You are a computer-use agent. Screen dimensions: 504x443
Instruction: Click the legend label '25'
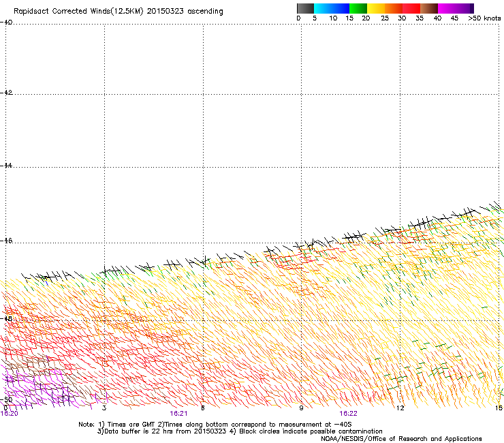click(385, 18)
